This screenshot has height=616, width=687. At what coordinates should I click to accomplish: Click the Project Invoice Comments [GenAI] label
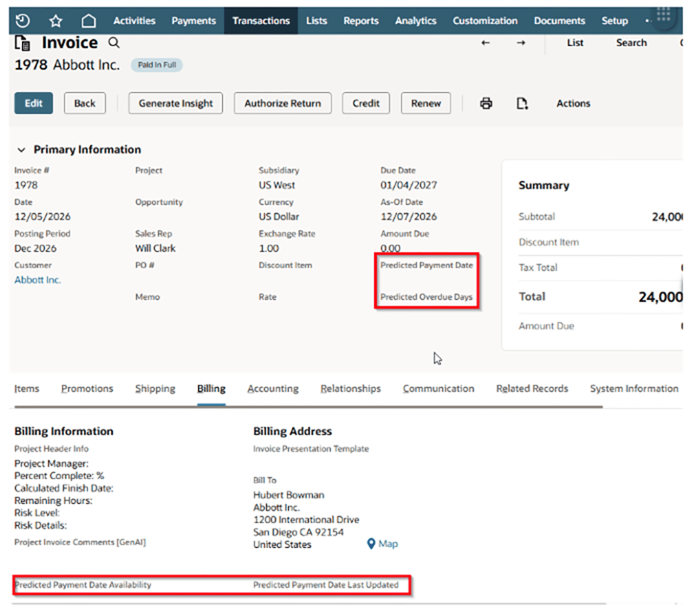tap(80, 542)
